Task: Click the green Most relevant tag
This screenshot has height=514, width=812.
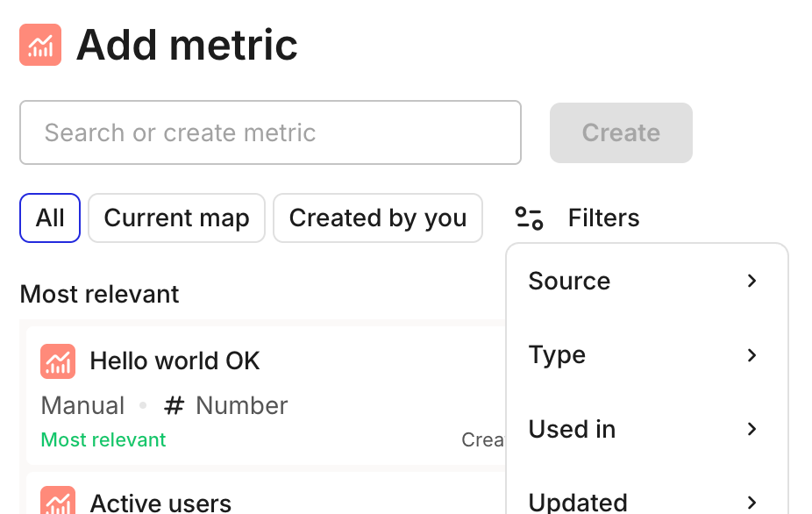Action: click(103, 439)
